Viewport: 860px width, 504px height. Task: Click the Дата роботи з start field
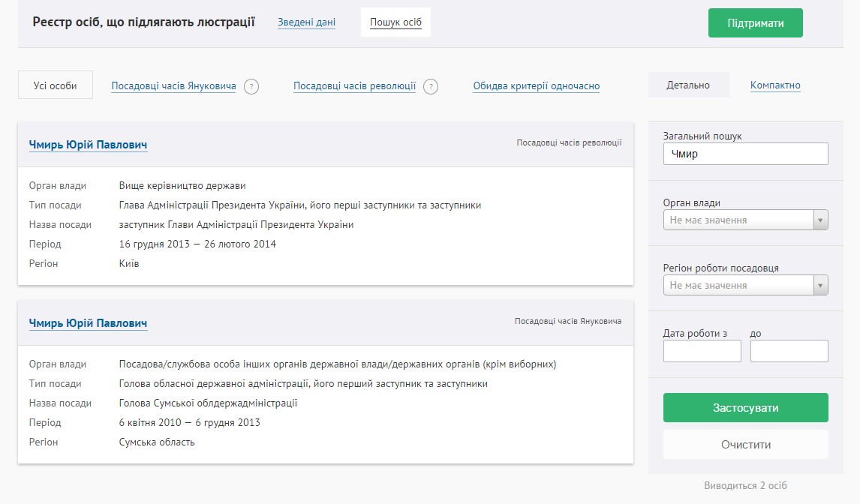(702, 351)
